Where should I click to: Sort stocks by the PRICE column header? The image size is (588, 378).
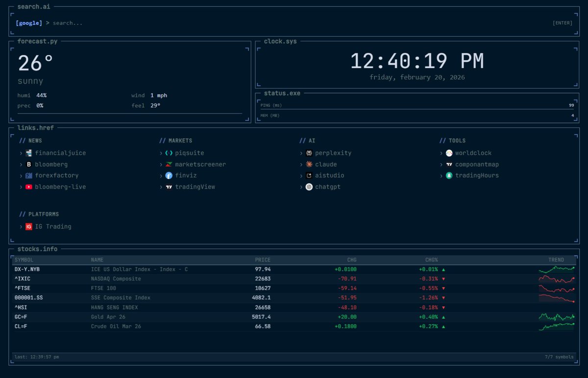[x=263, y=260]
